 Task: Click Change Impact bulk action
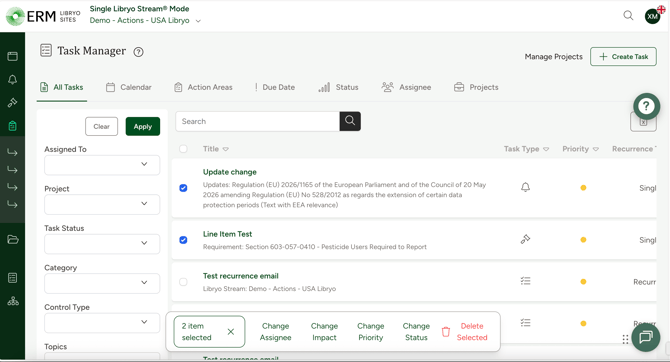[x=324, y=332]
